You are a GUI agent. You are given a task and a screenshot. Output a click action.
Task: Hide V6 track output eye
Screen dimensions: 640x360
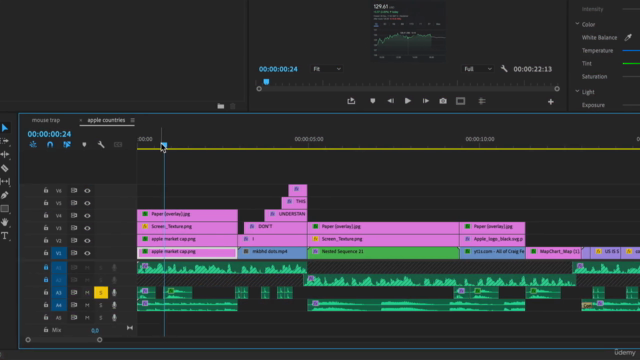click(x=87, y=191)
